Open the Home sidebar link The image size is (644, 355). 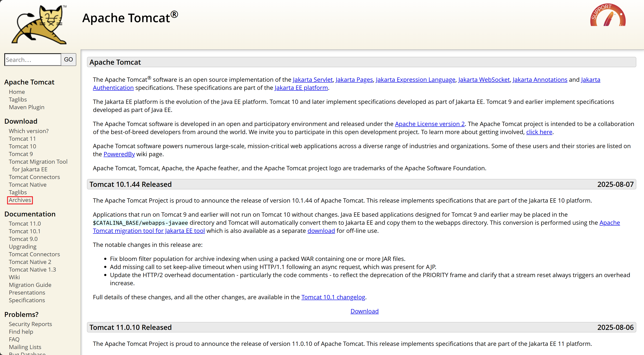17,92
